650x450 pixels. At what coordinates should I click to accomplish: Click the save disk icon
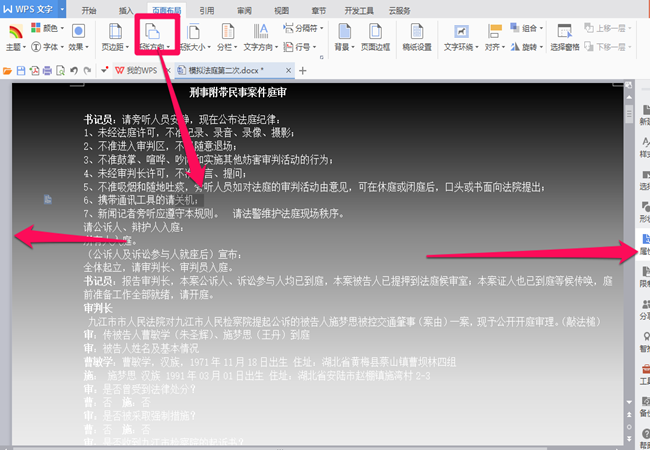[x=21, y=71]
